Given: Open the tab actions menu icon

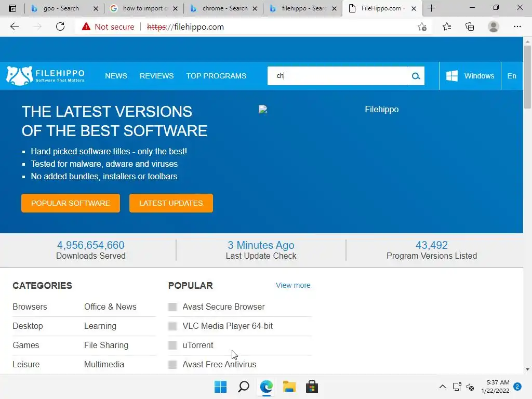Looking at the screenshot, I should pyautogui.click(x=12, y=8).
